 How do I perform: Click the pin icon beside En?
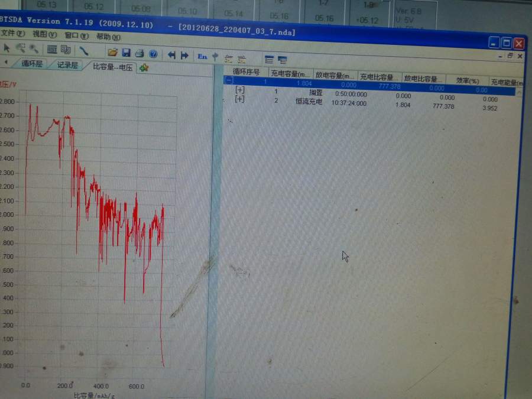tap(215, 57)
